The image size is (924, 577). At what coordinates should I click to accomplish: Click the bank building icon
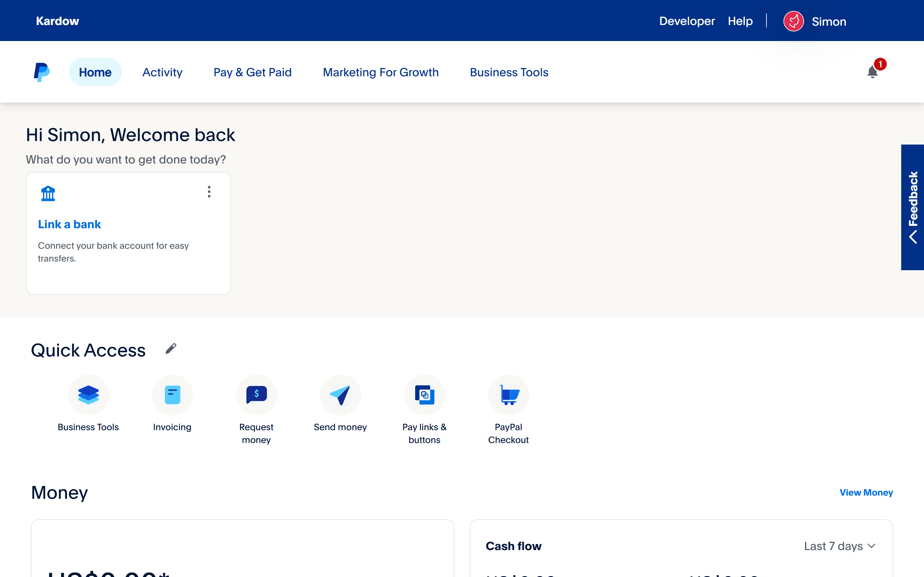pyautogui.click(x=48, y=194)
